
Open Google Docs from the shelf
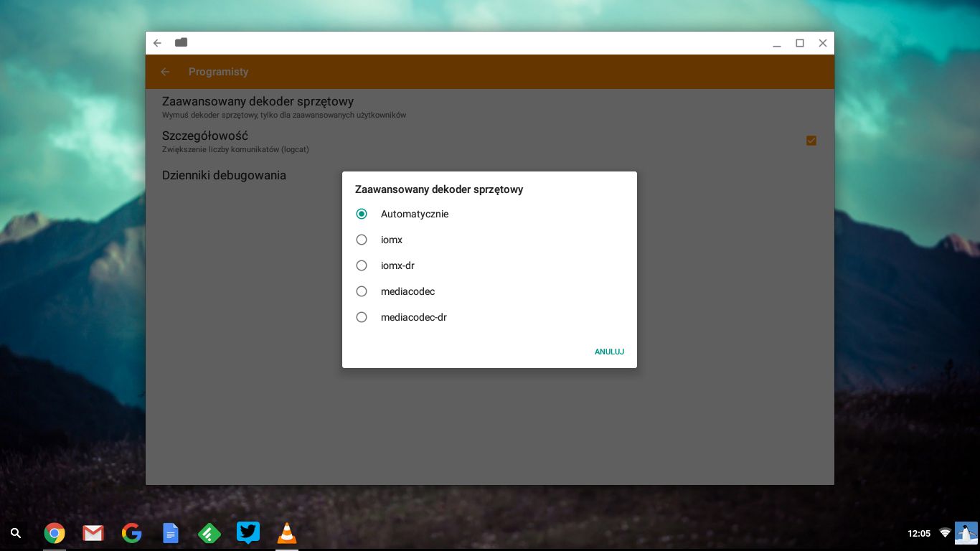coord(170,533)
